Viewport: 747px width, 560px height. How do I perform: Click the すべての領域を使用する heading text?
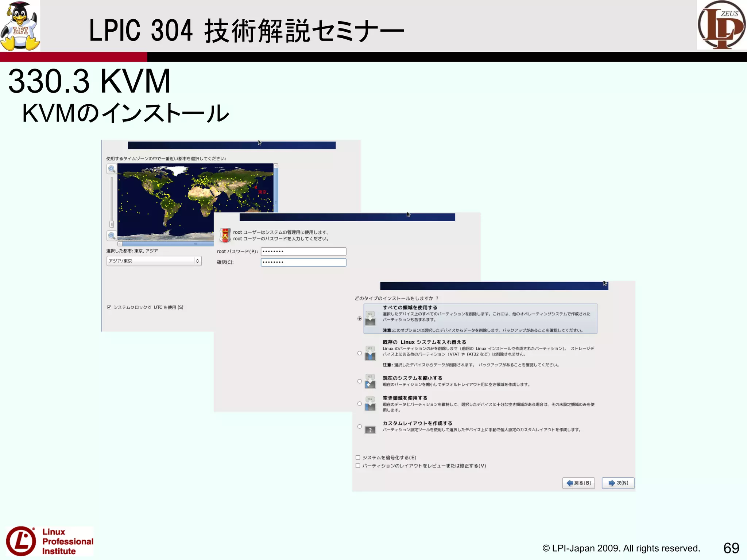(410, 307)
